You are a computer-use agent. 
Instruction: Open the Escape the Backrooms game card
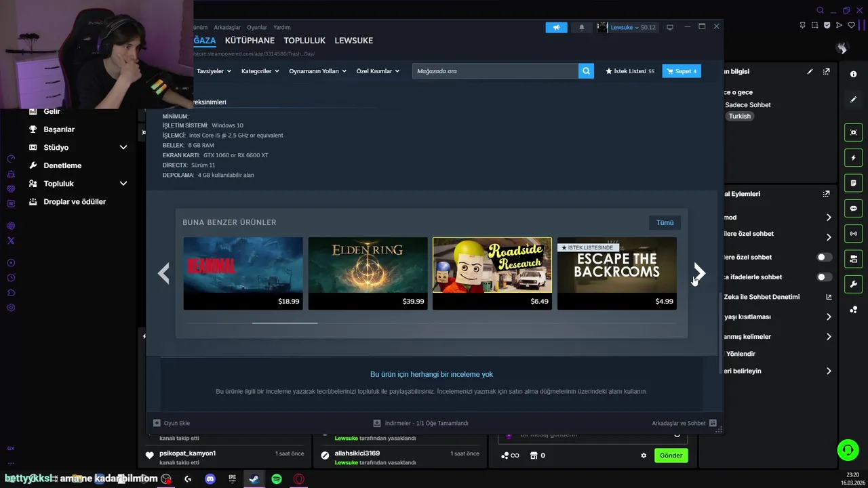click(x=617, y=273)
